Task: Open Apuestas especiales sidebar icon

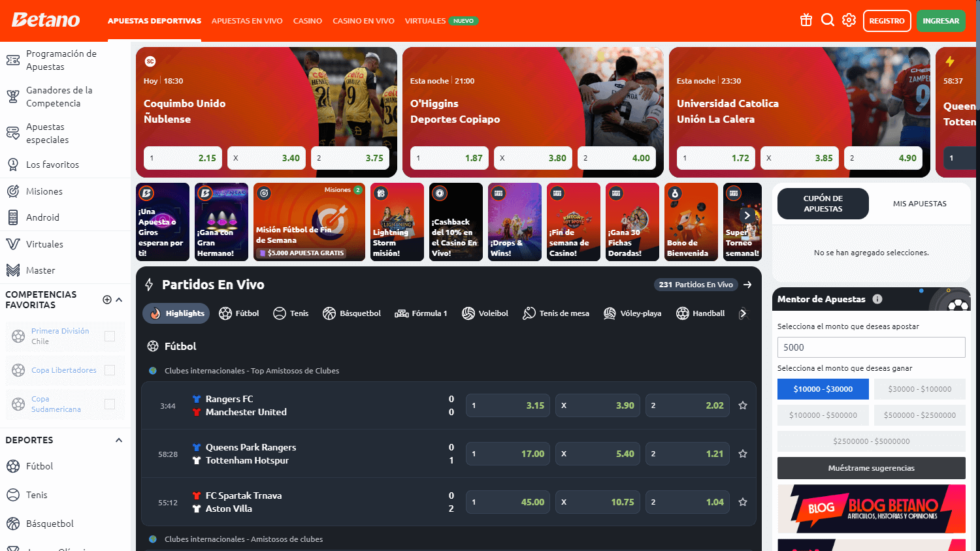Action: tap(13, 133)
